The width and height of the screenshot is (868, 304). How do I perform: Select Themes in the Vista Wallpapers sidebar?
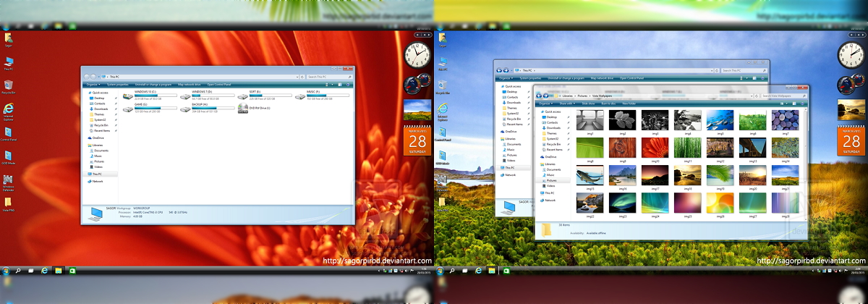550,133
